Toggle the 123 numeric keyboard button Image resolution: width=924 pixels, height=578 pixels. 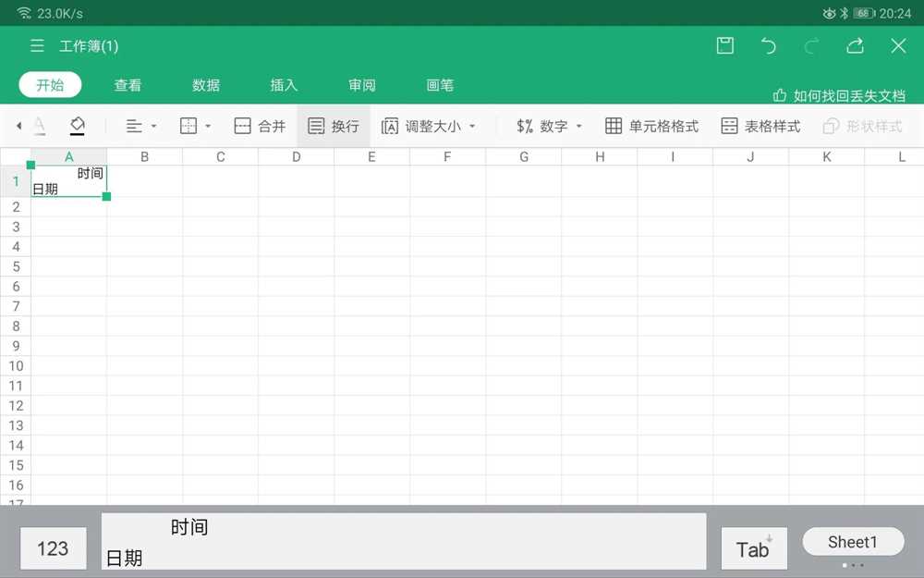[x=53, y=548]
